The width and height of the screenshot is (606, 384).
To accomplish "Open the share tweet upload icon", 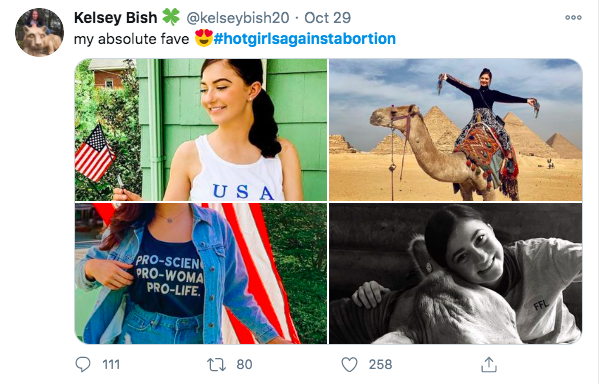I will (x=489, y=364).
